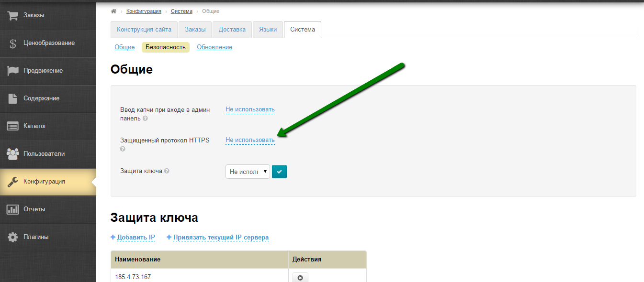The image size is (644, 282).
Task: Confirm key protection with checkmark button
Action: 279,172
